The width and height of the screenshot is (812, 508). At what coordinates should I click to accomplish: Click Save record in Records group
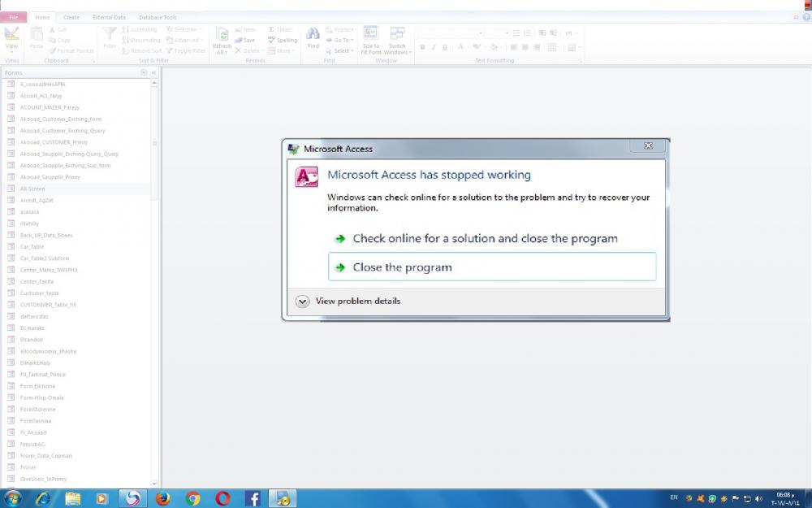pyautogui.click(x=245, y=41)
